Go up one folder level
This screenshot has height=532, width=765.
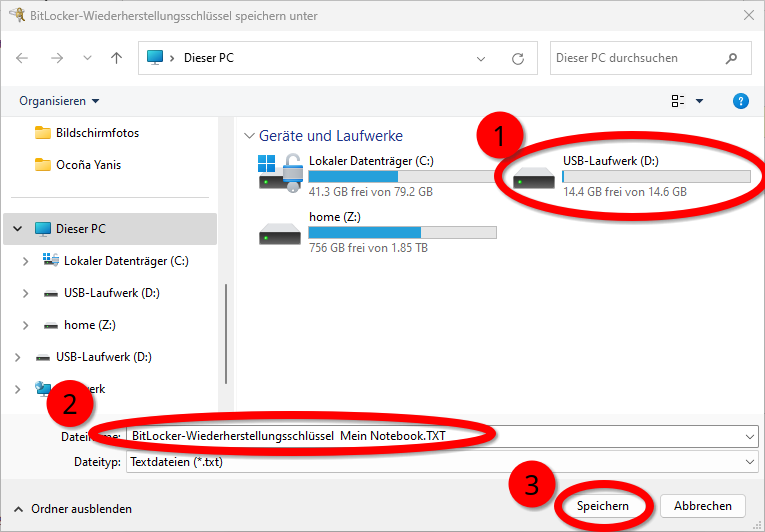(x=116, y=58)
